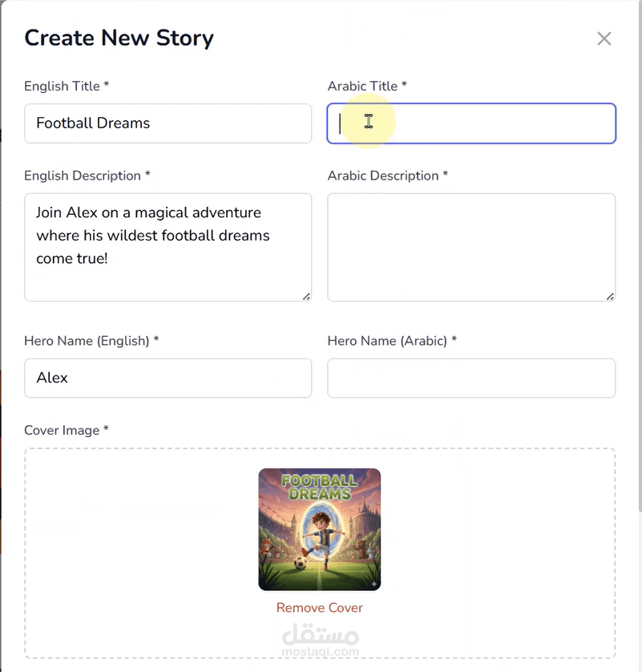Click the Hero Name (English) label
Image resolution: width=642 pixels, height=672 pixels.
pos(91,341)
